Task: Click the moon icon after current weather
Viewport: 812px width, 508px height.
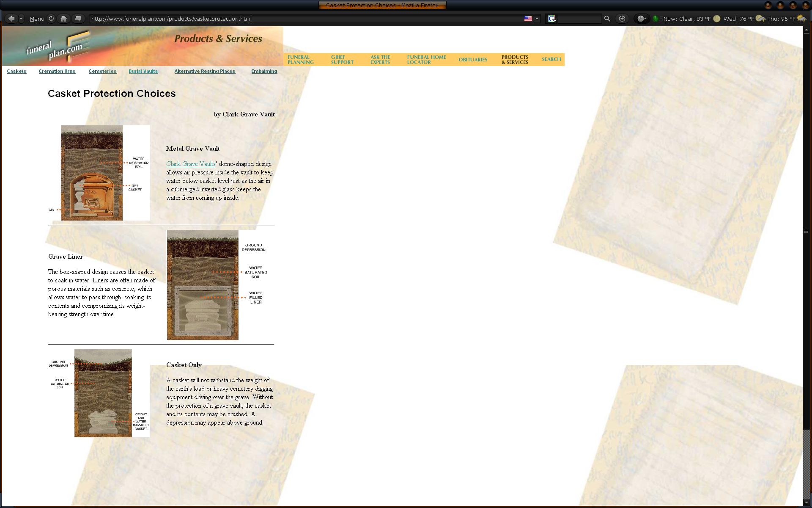Action: pyautogui.click(x=716, y=19)
